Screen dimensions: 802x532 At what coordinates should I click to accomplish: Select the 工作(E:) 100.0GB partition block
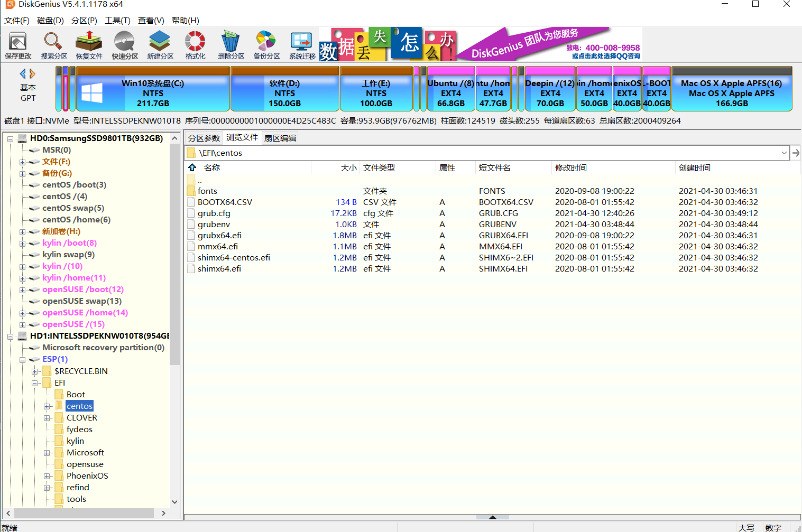(376, 89)
